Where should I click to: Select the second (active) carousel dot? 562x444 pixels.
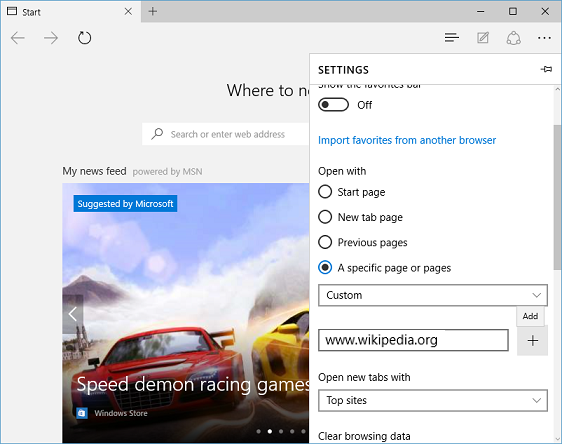[x=270, y=431]
